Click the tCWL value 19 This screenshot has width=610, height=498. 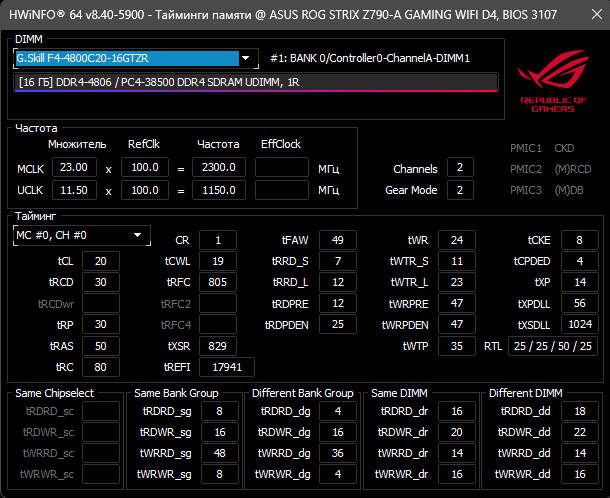[218, 261]
